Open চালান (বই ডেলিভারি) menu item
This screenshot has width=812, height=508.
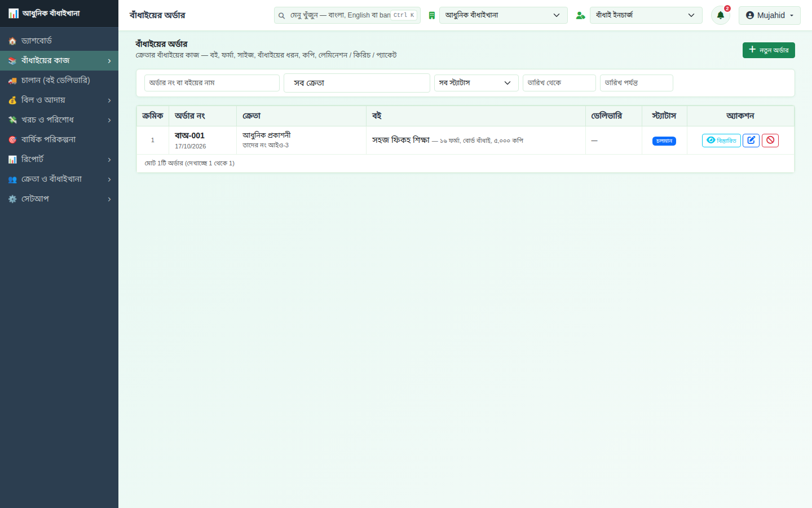[x=59, y=80]
